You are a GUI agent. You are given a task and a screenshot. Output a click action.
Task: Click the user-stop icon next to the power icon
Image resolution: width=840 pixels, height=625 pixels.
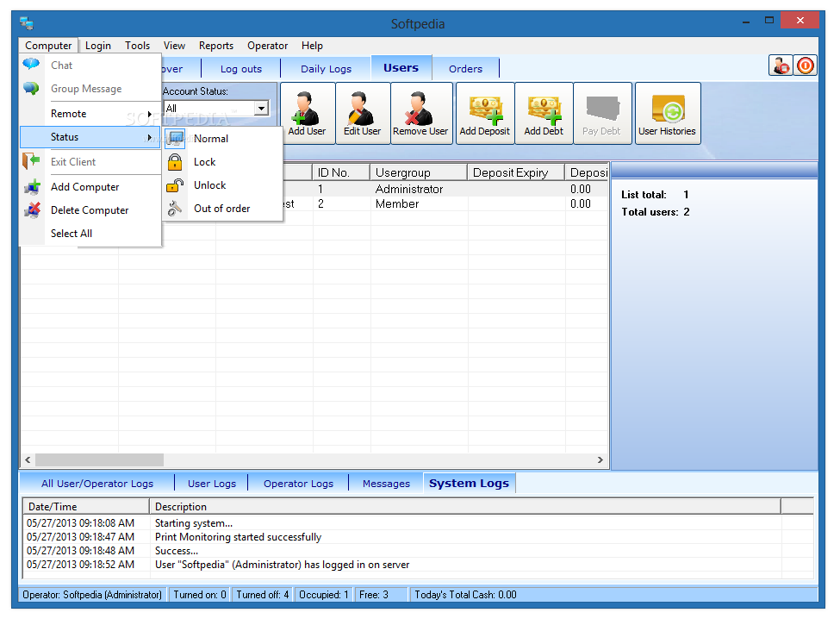(x=781, y=66)
